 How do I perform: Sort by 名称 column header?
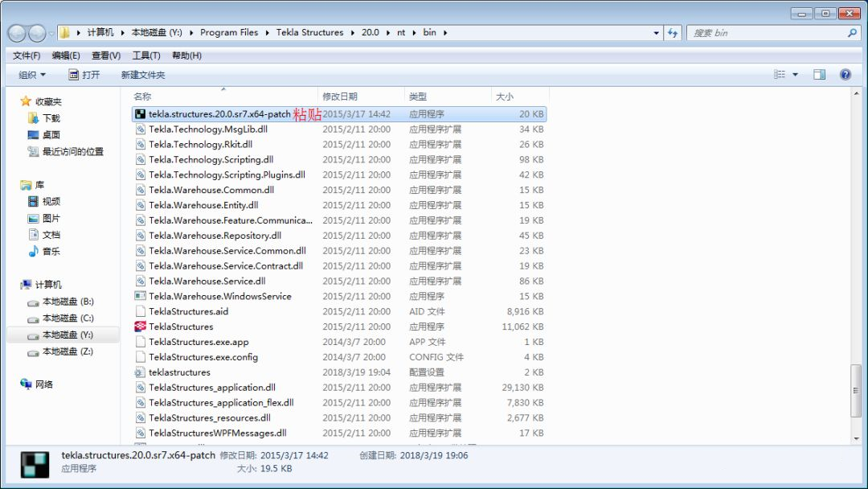(224, 97)
